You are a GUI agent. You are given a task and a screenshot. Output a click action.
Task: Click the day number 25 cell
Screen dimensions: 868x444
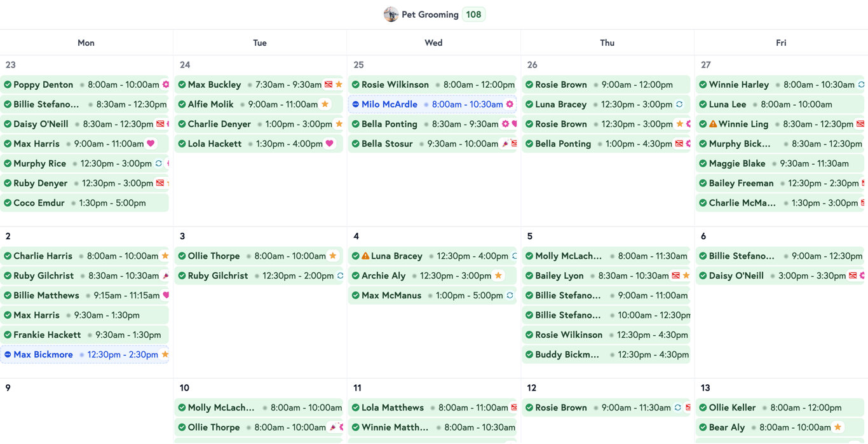pos(359,65)
